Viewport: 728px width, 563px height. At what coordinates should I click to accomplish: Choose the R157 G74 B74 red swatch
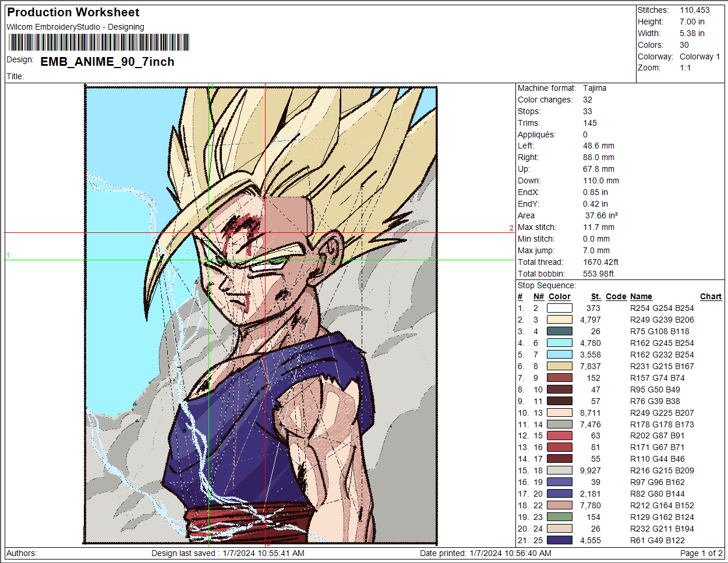pyautogui.click(x=559, y=378)
